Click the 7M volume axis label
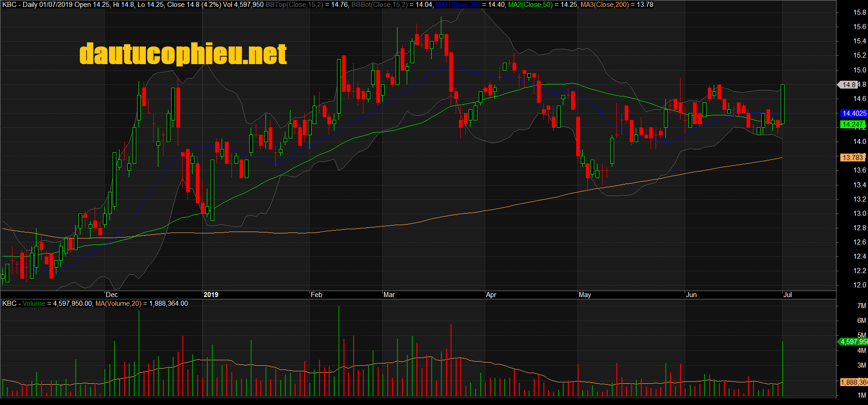The height and width of the screenshot is (405, 868). pyautogui.click(x=862, y=306)
